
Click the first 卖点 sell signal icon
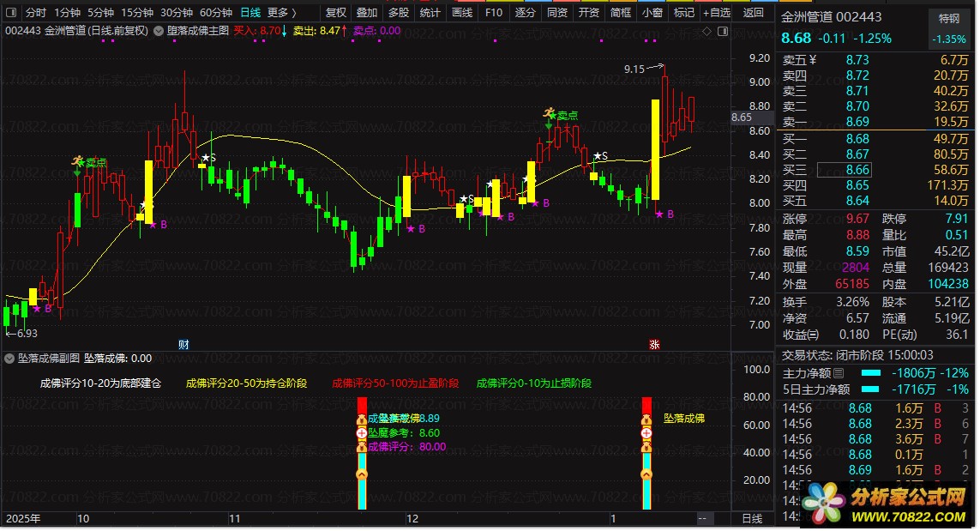(77, 162)
